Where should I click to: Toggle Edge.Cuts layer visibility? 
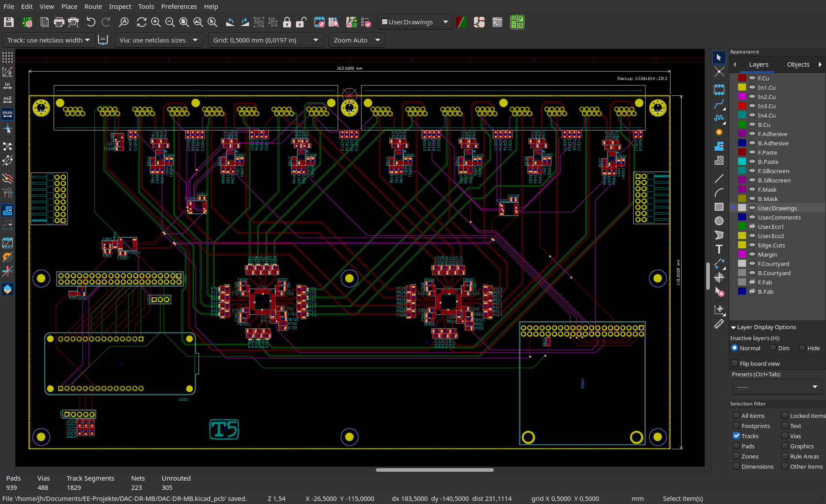pos(752,245)
